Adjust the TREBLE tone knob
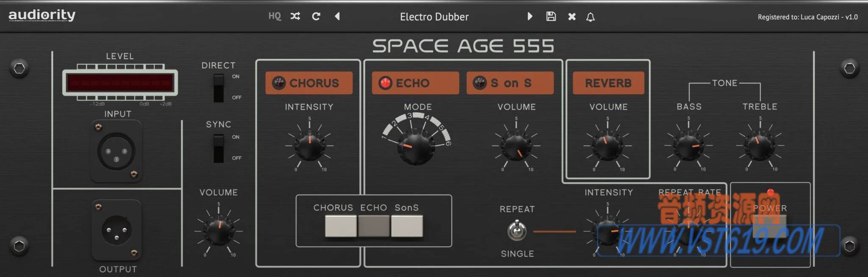Image resolution: width=868 pixels, height=277 pixels. pyautogui.click(x=760, y=145)
